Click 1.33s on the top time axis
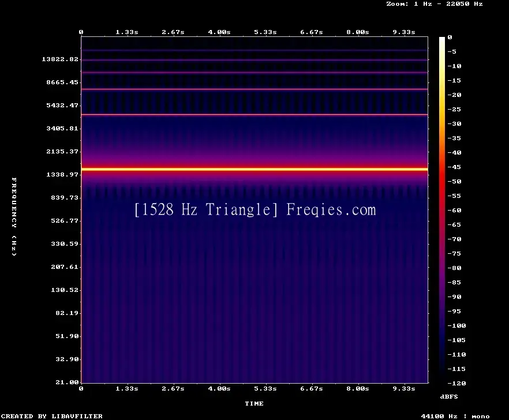Viewport: 509px width, 420px height. pos(127,32)
